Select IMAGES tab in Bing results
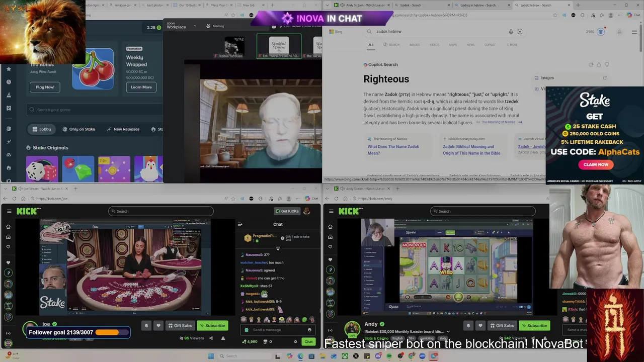The image size is (644, 362). pos(414,45)
